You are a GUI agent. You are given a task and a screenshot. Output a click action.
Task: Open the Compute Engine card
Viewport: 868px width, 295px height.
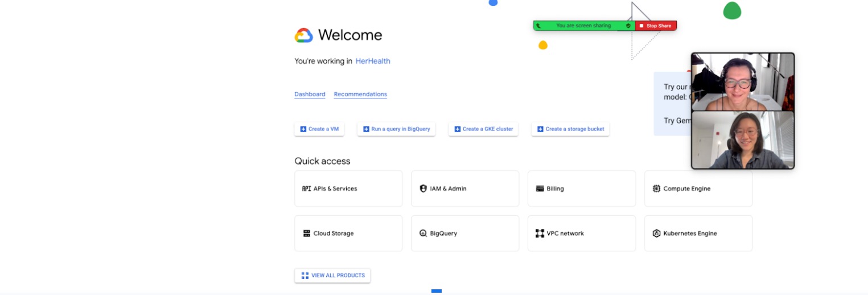coord(698,189)
